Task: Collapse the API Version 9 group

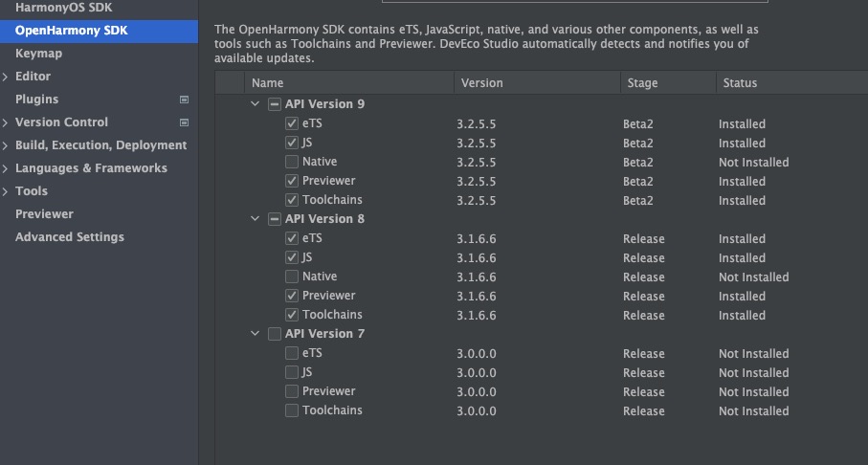Action: [x=256, y=103]
